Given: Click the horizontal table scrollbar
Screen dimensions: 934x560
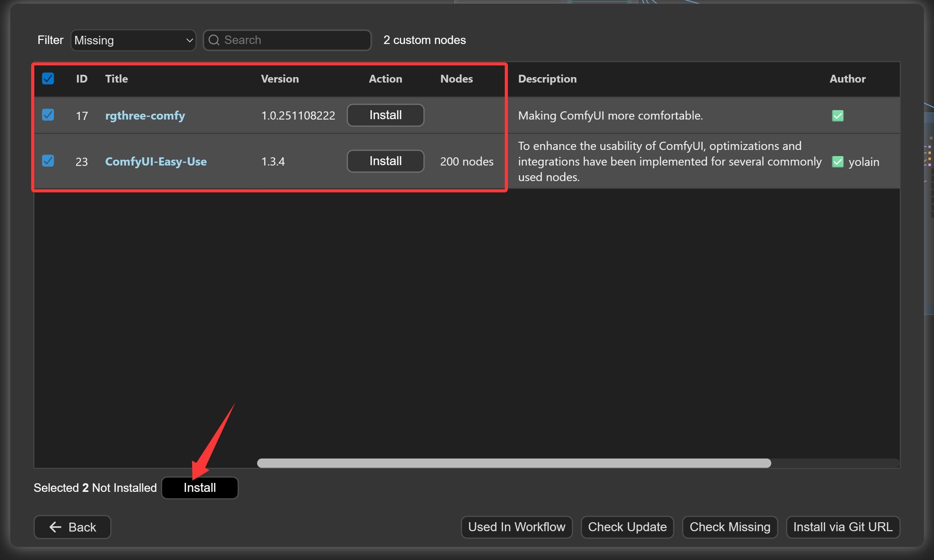Looking at the screenshot, I should click(514, 463).
